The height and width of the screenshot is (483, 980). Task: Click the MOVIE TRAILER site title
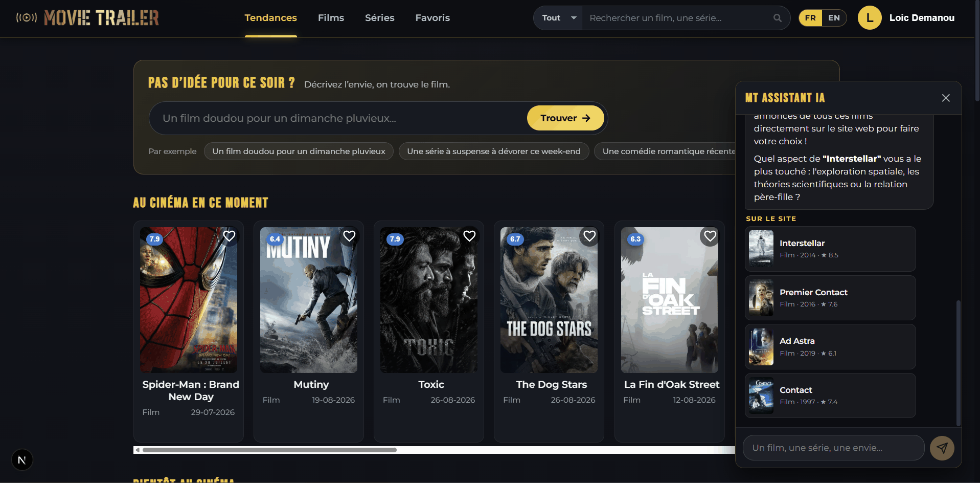coord(101,18)
